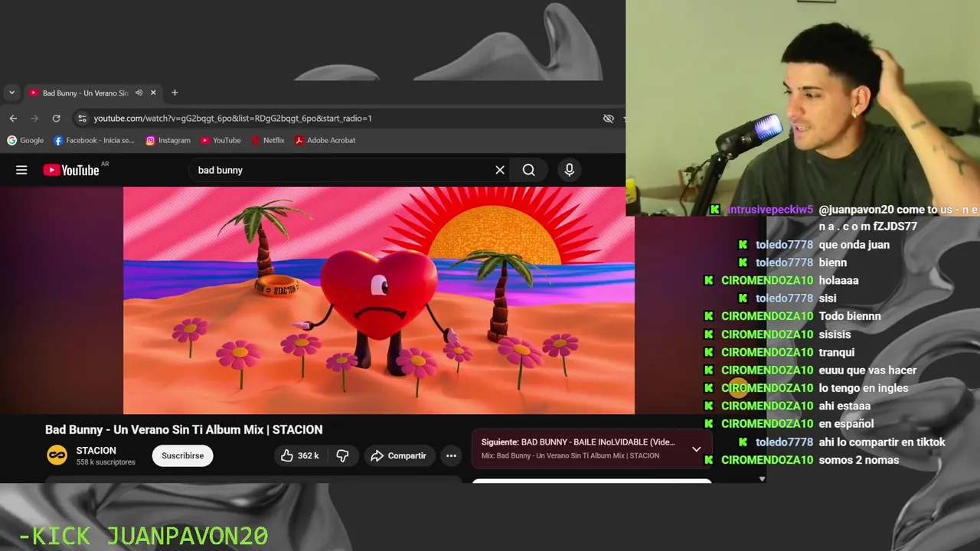Image resolution: width=980 pixels, height=551 pixels.
Task: Like the video showing 362 k
Action: point(300,455)
